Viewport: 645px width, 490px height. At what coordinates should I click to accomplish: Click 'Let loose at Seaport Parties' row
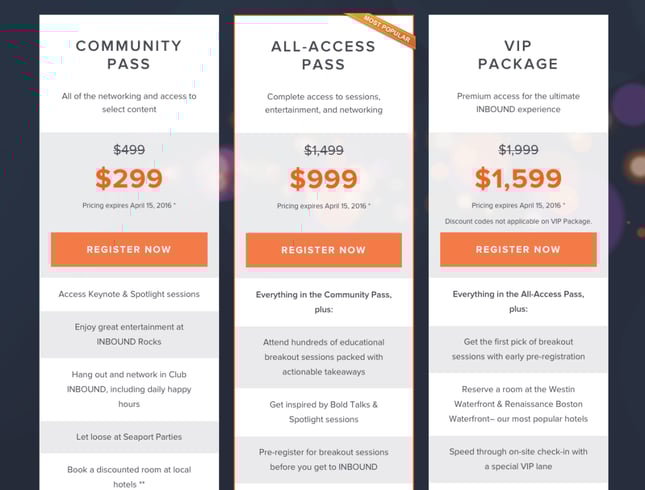[x=129, y=437]
